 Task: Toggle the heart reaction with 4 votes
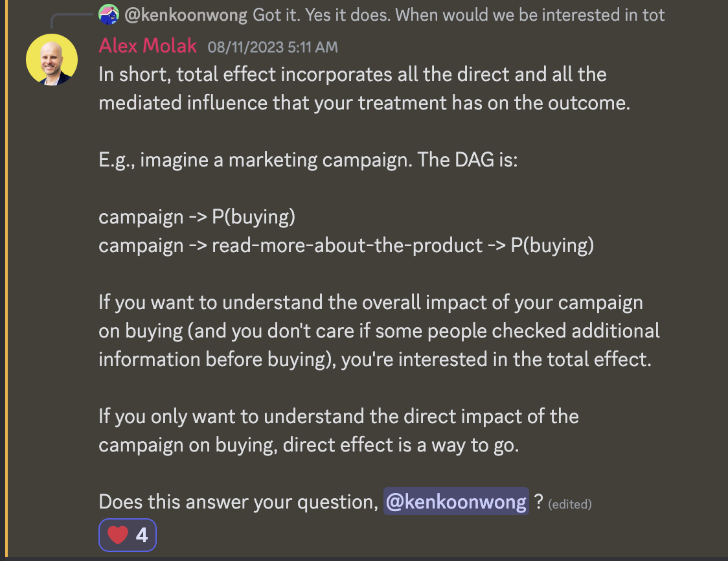[x=127, y=535]
